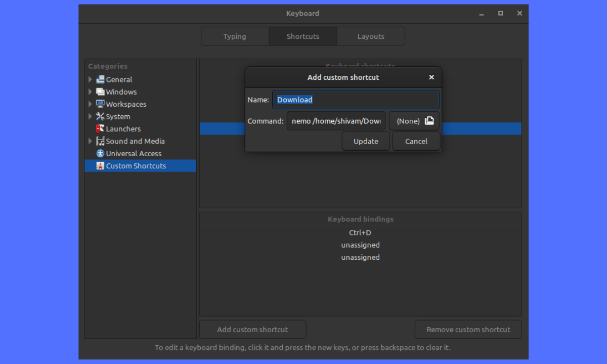The image size is (607, 364).
Task: Switch to the Typing tab
Action: click(235, 36)
